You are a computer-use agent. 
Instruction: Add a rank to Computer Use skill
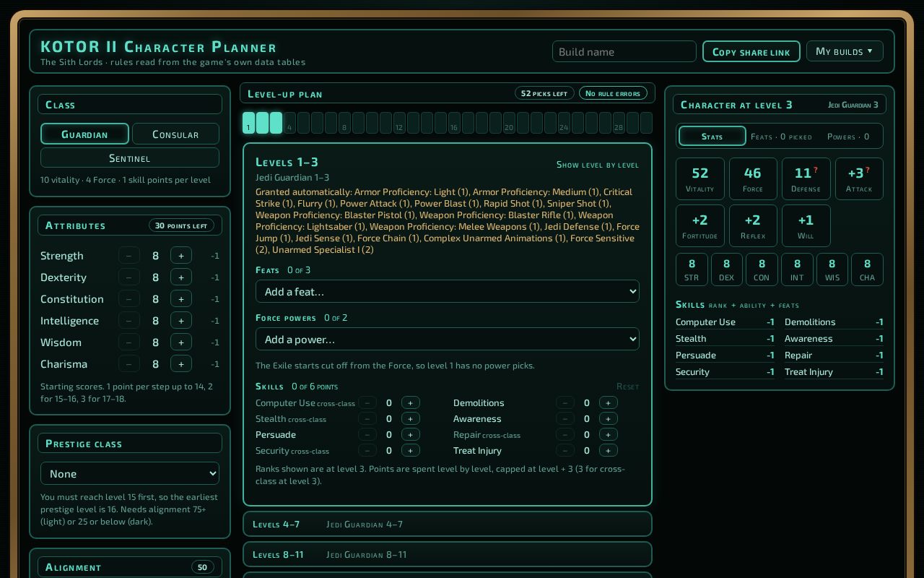pyautogui.click(x=410, y=402)
